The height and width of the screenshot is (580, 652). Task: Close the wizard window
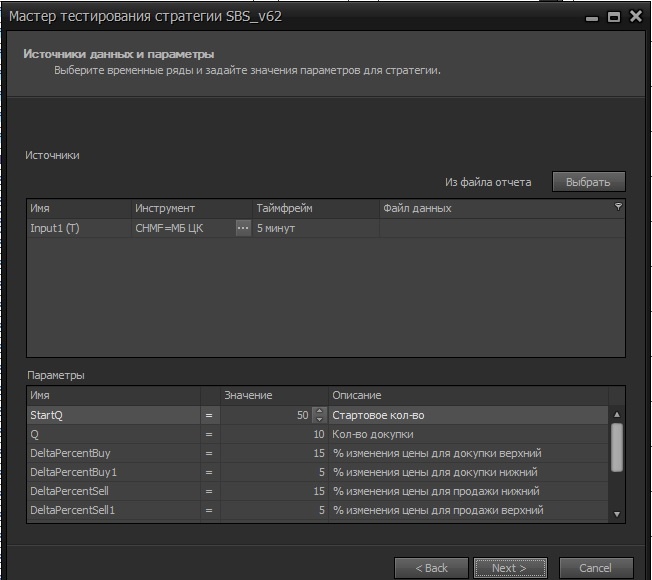(636, 16)
